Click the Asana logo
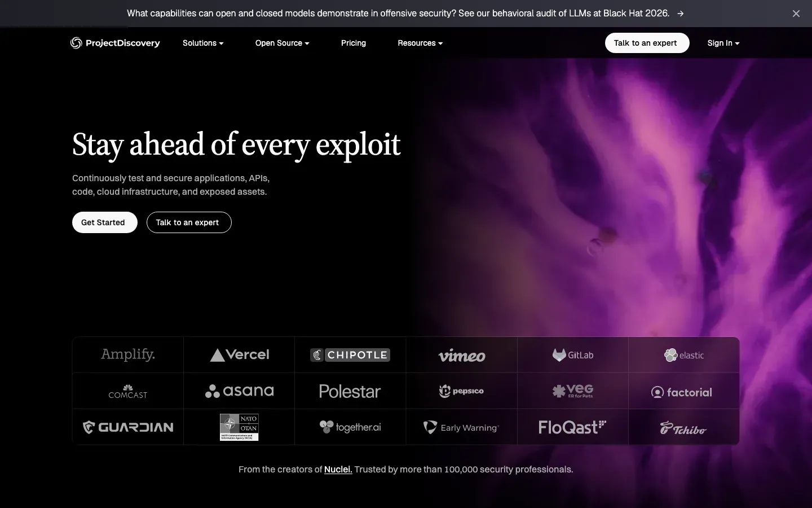 (x=240, y=391)
